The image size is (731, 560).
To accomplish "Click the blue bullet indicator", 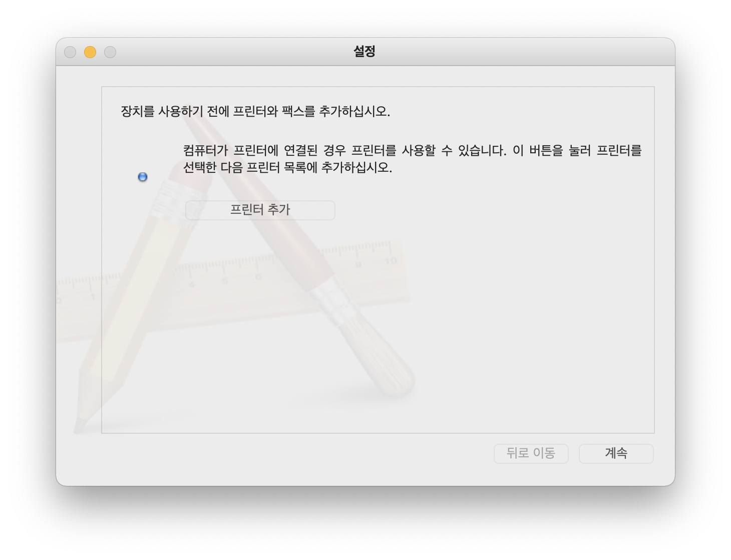I will coord(143,177).
